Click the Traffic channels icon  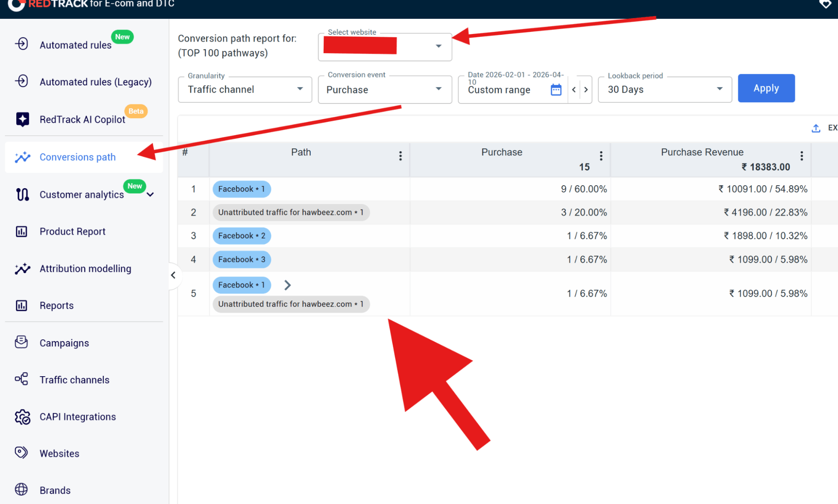click(x=21, y=379)
